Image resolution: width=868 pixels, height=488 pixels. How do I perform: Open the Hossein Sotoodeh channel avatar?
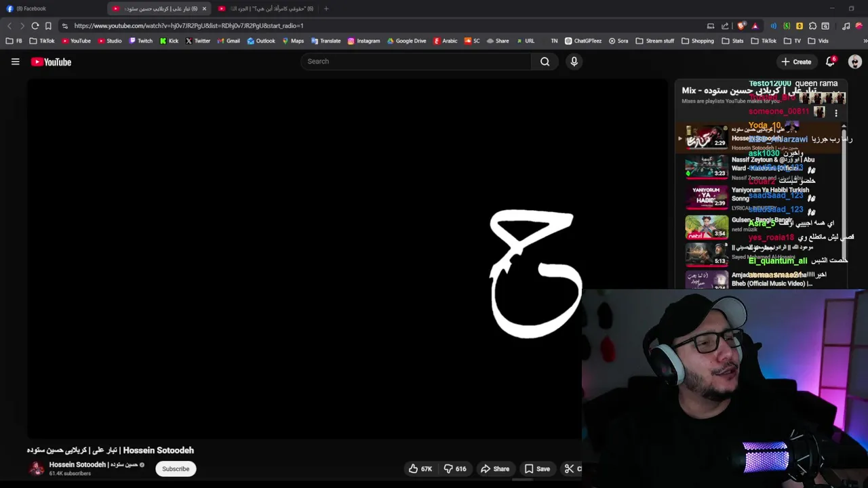(x=36, y=468)
